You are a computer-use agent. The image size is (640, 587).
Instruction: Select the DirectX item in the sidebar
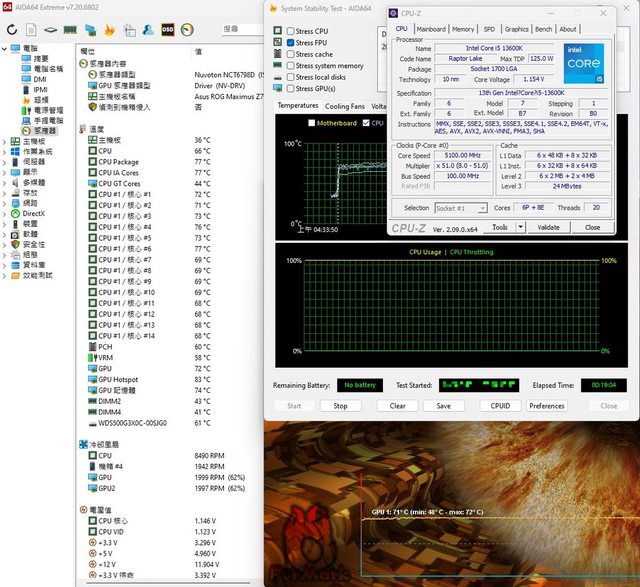pos(33,213)
